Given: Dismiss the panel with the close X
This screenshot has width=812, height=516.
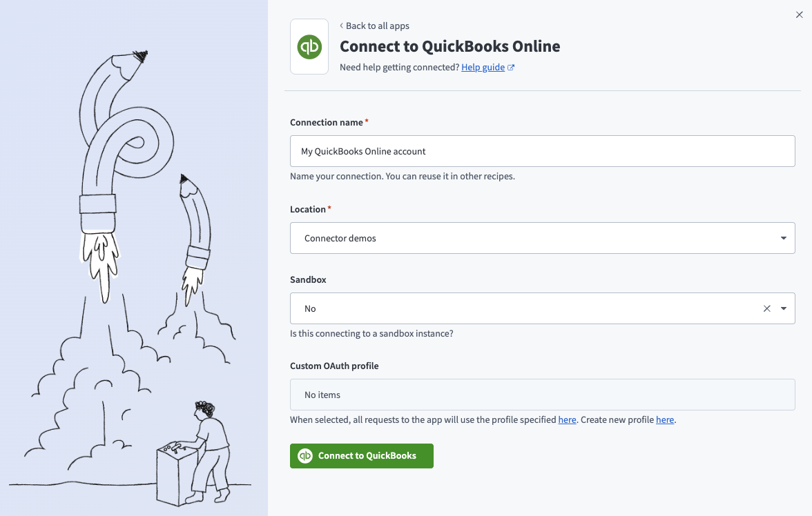Looking at the screenshot, I should coord(799,14).
